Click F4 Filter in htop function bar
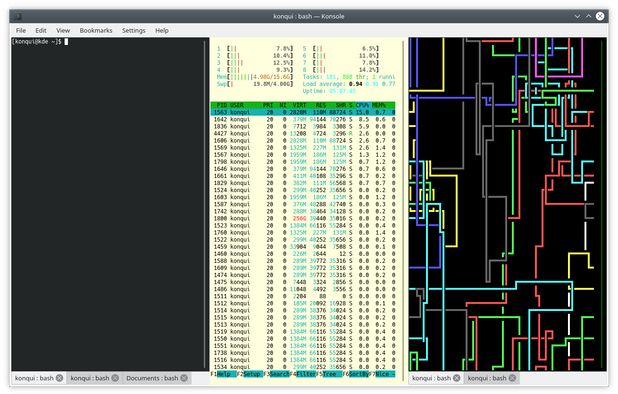Viewport: 618px width, 394px height. point(303,374)
